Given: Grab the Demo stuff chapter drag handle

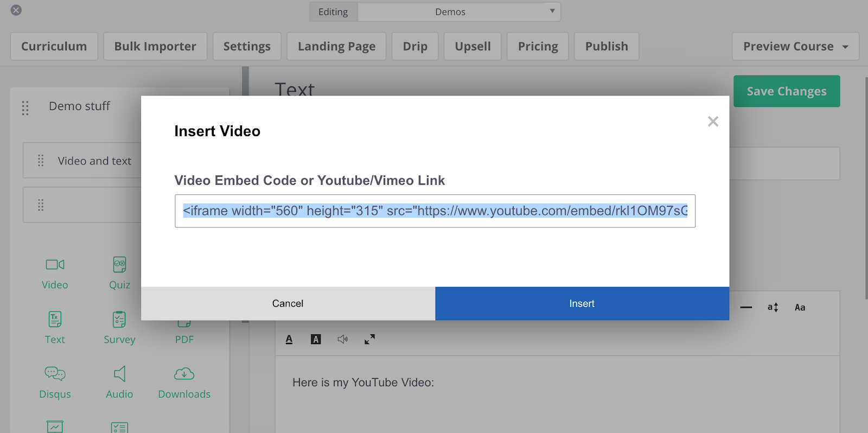Looking at the screenshot, I should [25, 108].
